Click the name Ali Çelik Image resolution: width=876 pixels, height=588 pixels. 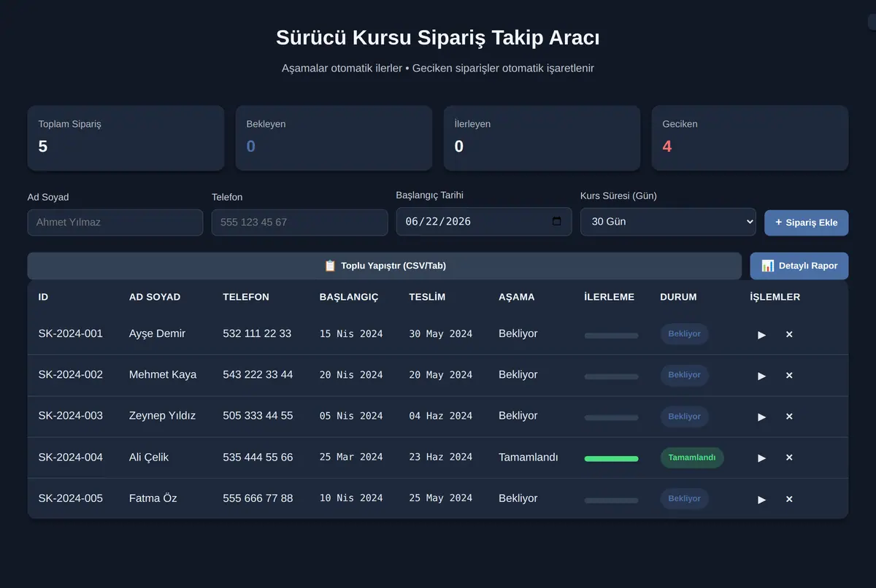coord(149,457)
